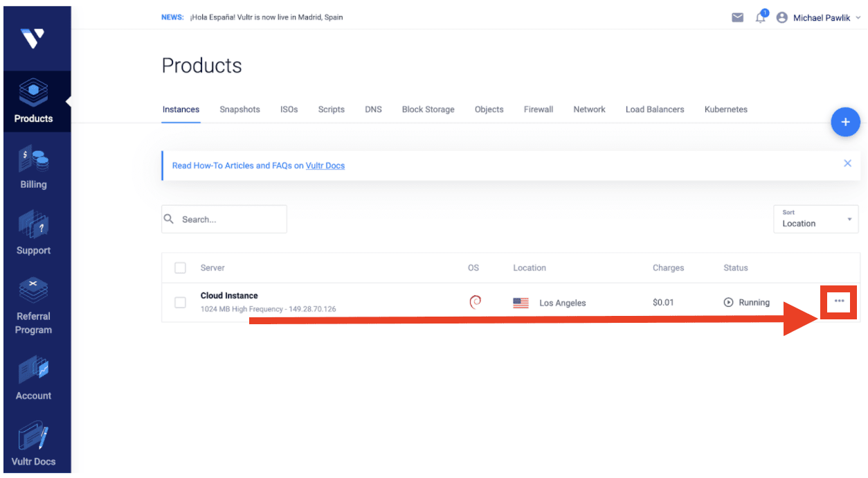
Task: Open Support in the sidebar
Action: (x=34, y=233)
